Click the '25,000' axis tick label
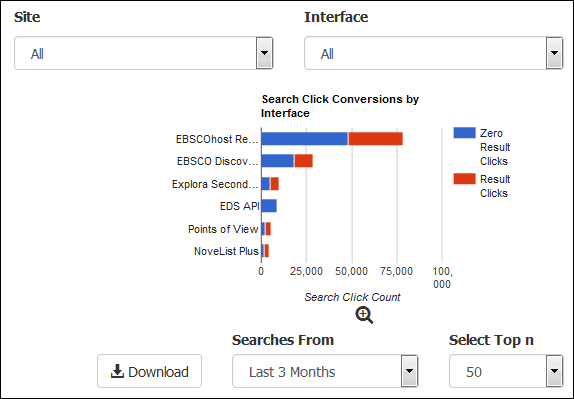 [x=306, y=271]
